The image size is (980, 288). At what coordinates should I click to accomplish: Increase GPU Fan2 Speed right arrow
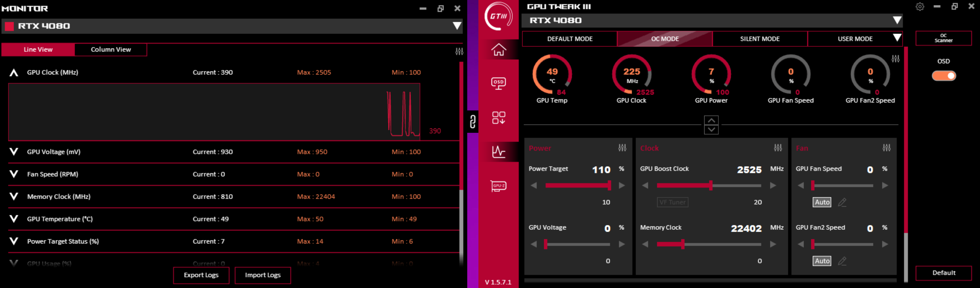point(885,244)
